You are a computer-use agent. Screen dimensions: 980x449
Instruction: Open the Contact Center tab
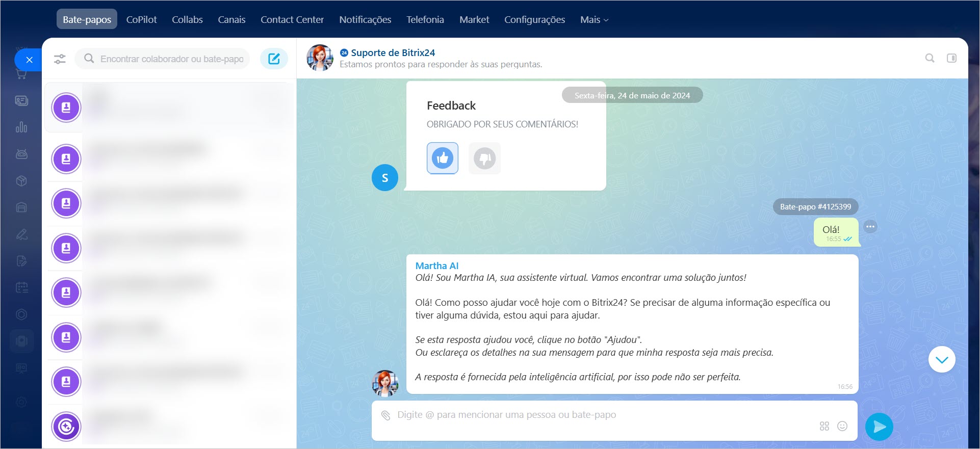(x=292, y=20)
